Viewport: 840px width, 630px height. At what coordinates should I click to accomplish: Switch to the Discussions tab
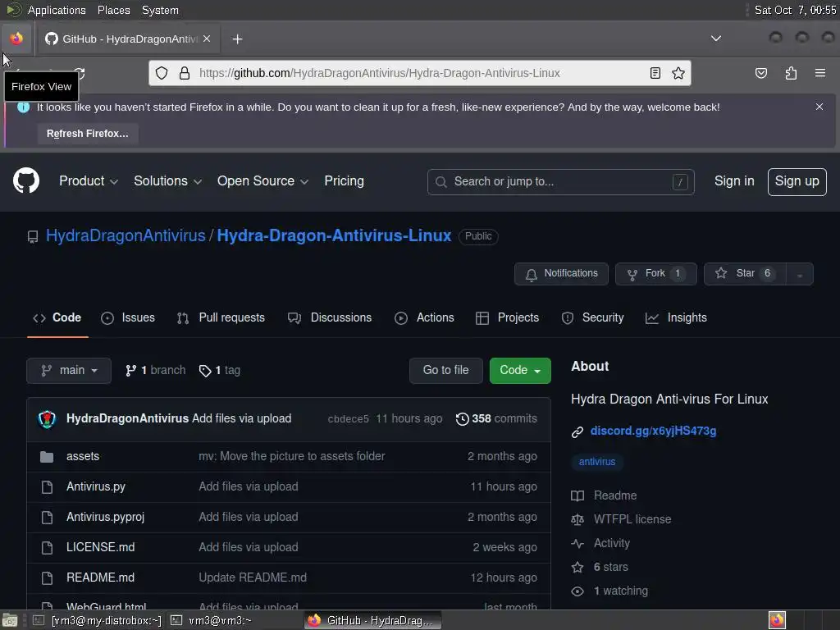point(330,317)
